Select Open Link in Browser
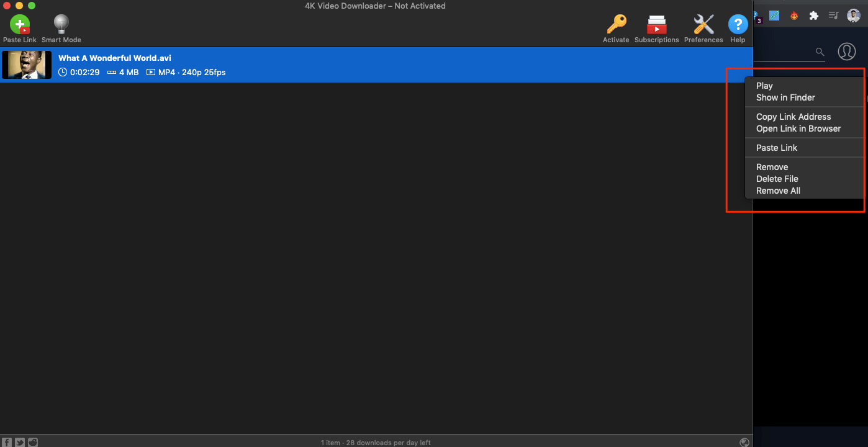 coord(798,129)
